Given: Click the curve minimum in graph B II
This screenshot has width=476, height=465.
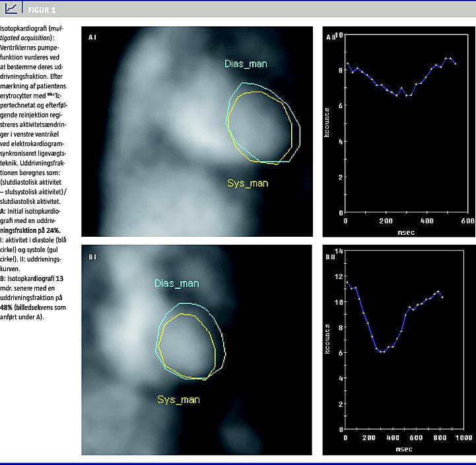Looking at the screenshot, I should pyautogui.click(x=382, y=352).
